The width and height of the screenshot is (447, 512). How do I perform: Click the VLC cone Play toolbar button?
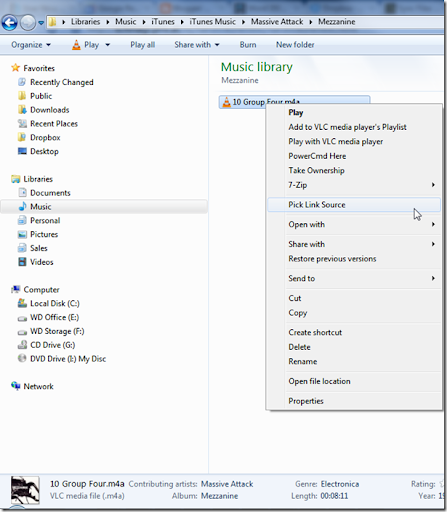coord(85,45)
